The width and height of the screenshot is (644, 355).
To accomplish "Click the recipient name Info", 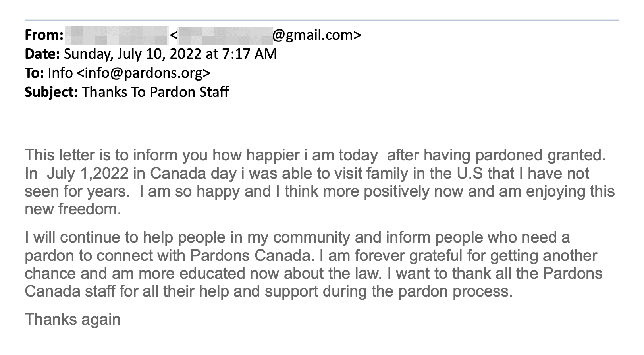I will coord(60,73).
